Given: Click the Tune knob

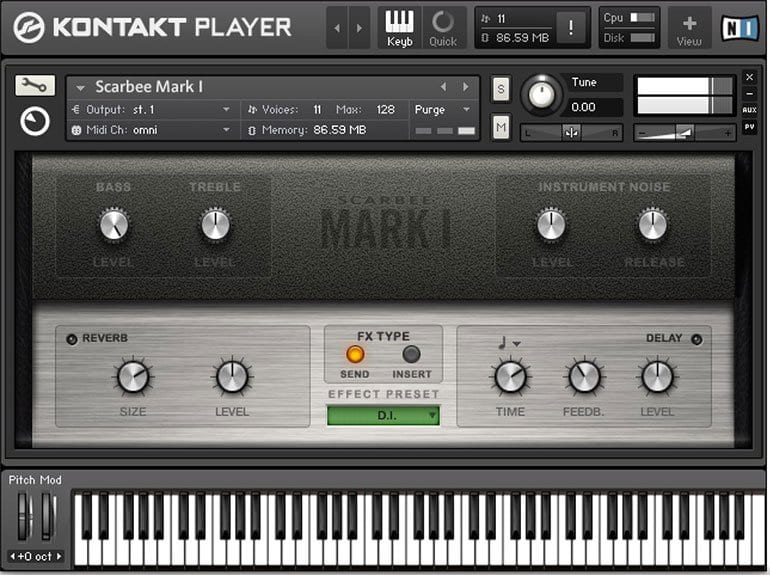Looking at the screenshot, I should pos(541,94).
